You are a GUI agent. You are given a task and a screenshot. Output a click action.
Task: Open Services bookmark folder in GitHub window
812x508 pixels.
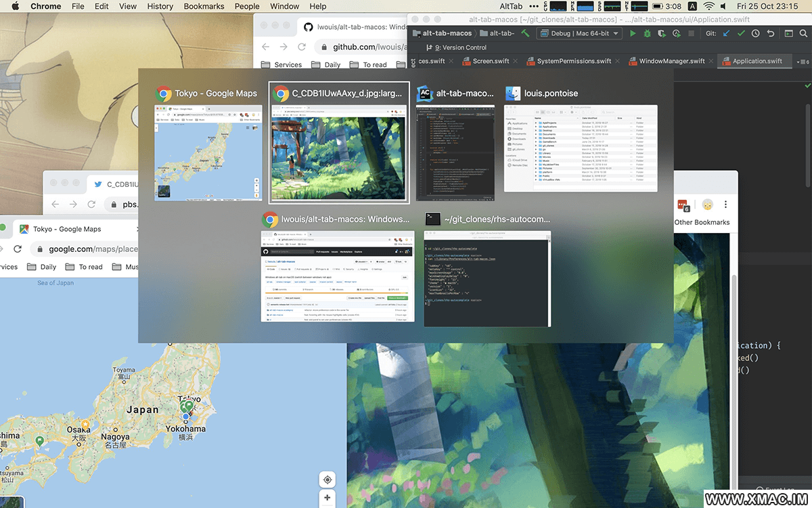(x=281, y=65)
